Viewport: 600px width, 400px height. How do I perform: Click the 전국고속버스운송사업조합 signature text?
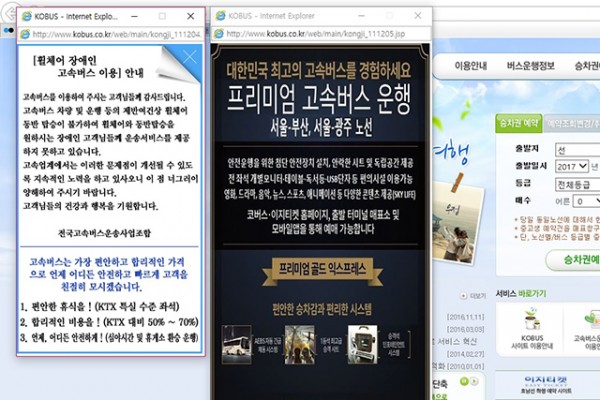point(104,233)
